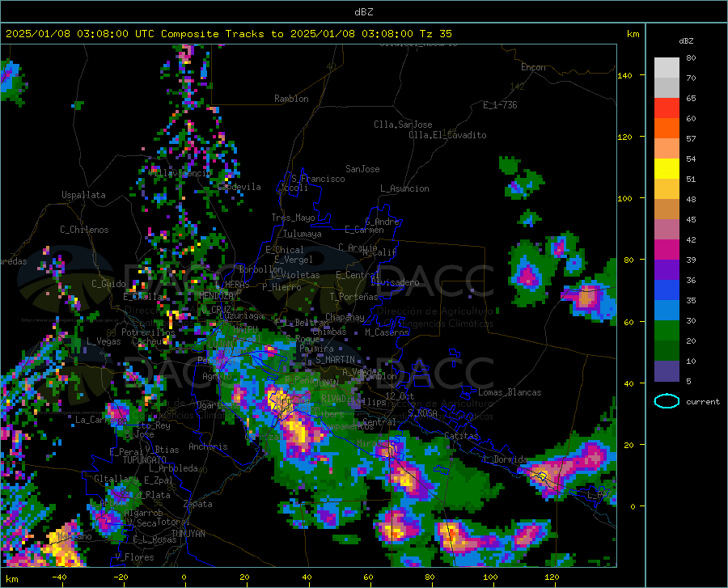Click the Zapata map label
The width and height of the screenshot is (728, 588).
pos(198,504)
